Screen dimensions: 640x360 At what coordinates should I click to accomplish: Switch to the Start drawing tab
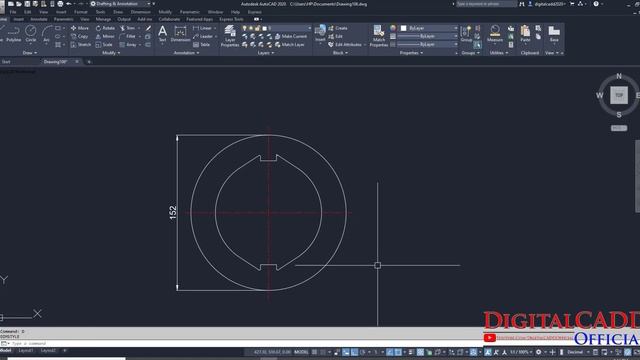(6, 62)
